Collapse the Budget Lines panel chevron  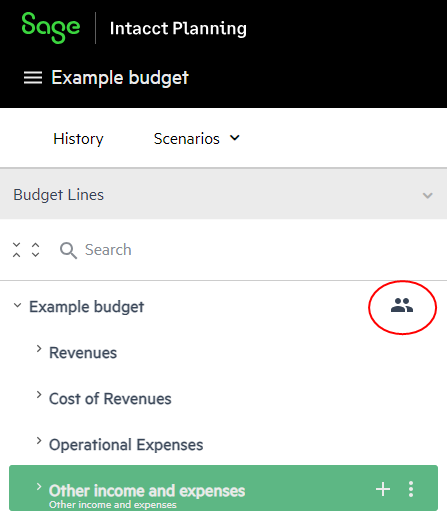(x=428, y=195)
